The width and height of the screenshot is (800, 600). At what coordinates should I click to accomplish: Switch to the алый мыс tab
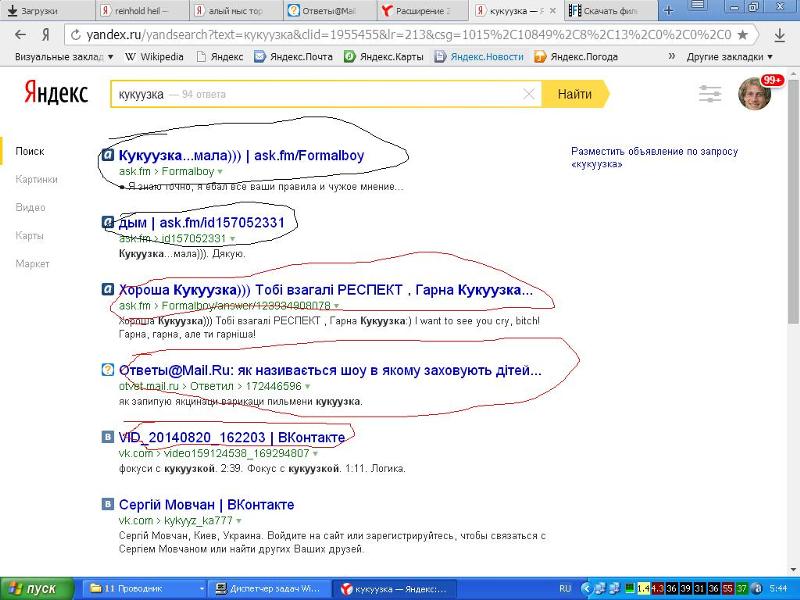tap(237, 10)
